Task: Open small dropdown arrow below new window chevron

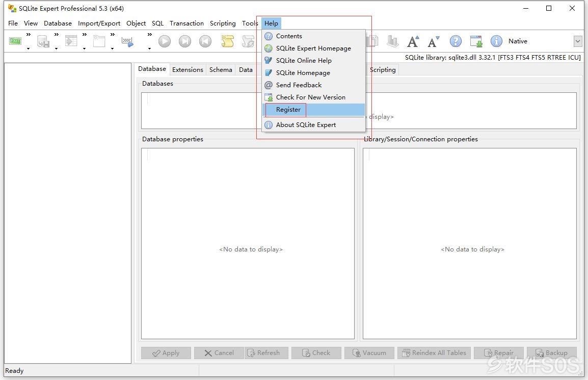Action: click(x=112, y=48)
